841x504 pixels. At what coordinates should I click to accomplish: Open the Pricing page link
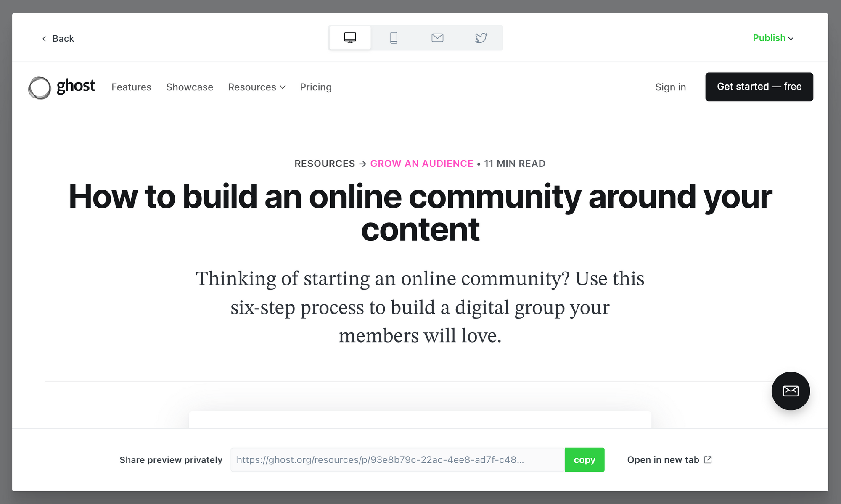316,87
